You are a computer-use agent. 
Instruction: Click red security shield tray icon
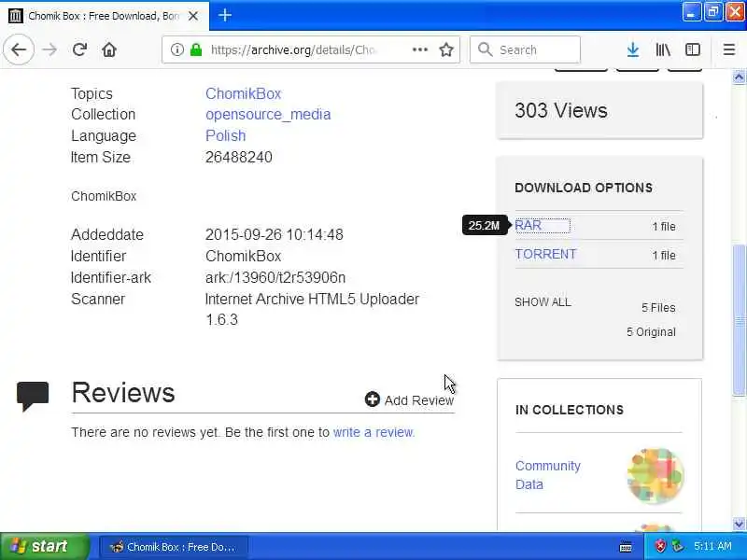pos(660,547)
